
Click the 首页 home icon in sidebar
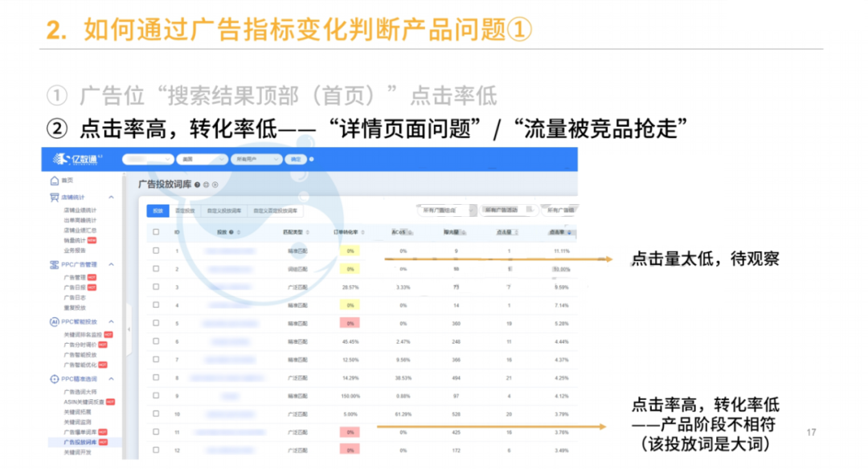(55, 180)
